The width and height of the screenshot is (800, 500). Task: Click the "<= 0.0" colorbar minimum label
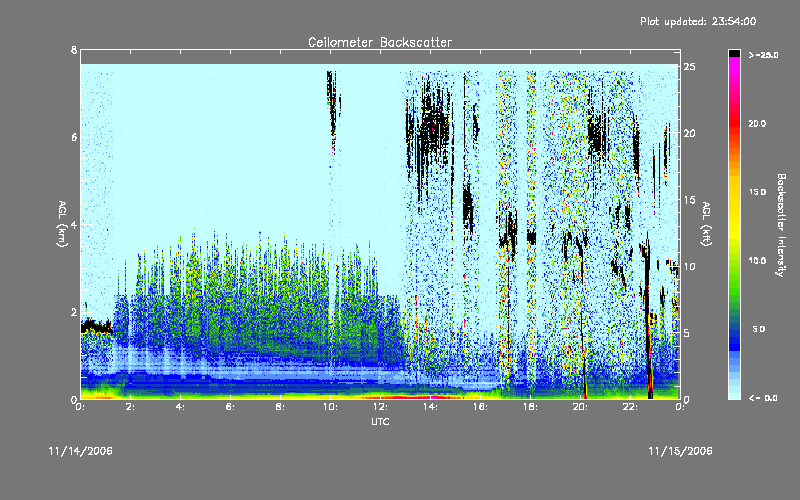[x=763, y=398]
